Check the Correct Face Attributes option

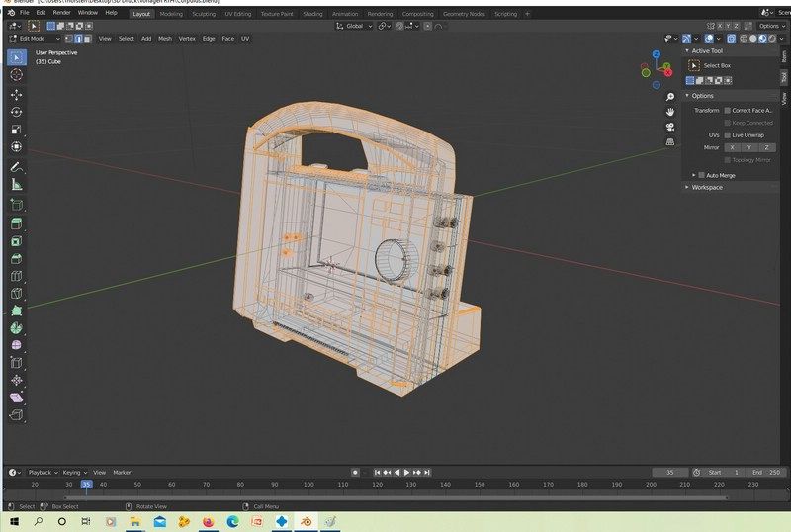728,110
